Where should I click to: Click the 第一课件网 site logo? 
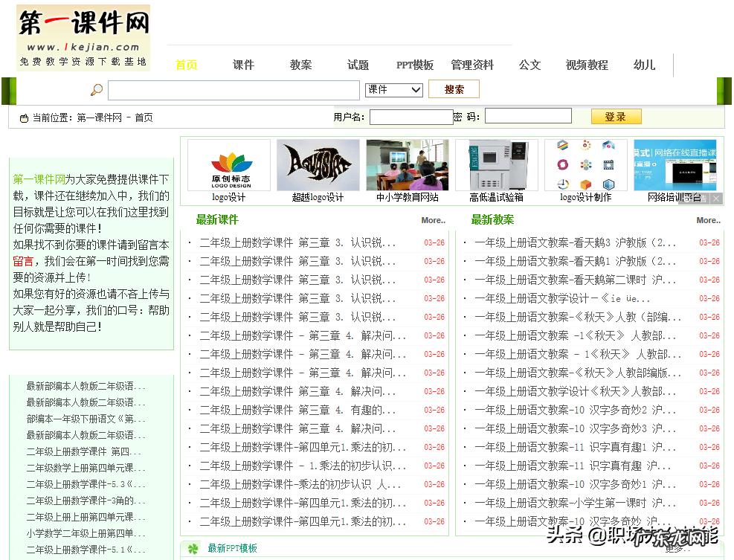pyautogui.click(x=83, y=37)
